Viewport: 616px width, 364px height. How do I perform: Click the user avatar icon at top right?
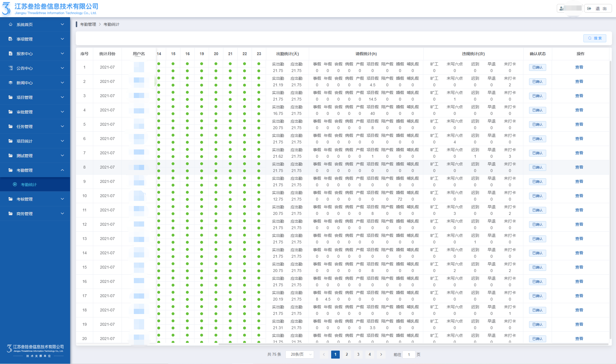(x=561, y=9)
